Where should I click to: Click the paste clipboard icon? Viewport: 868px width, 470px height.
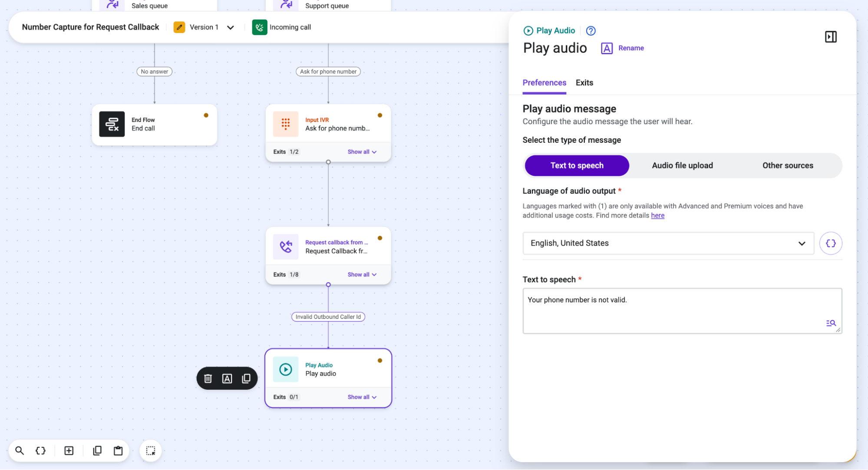tap(118, 450)
